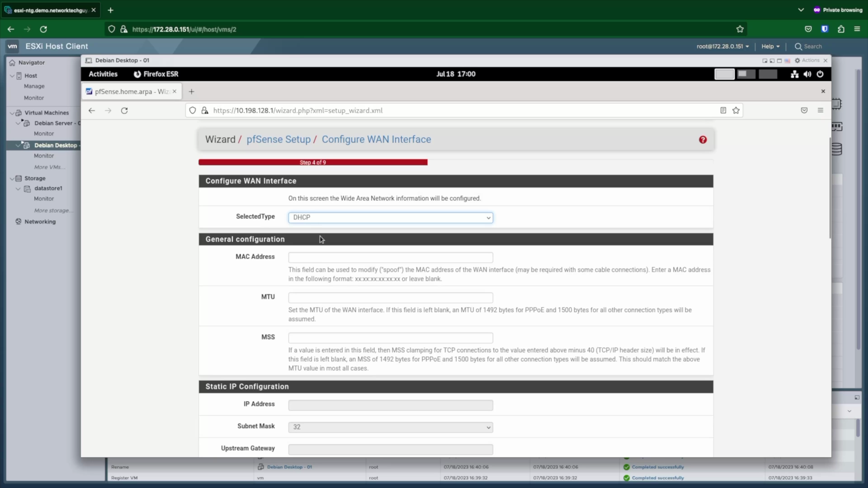
Task: Click Debian Desktop - 01 link in recent tasks
Action: click(289, 467)
